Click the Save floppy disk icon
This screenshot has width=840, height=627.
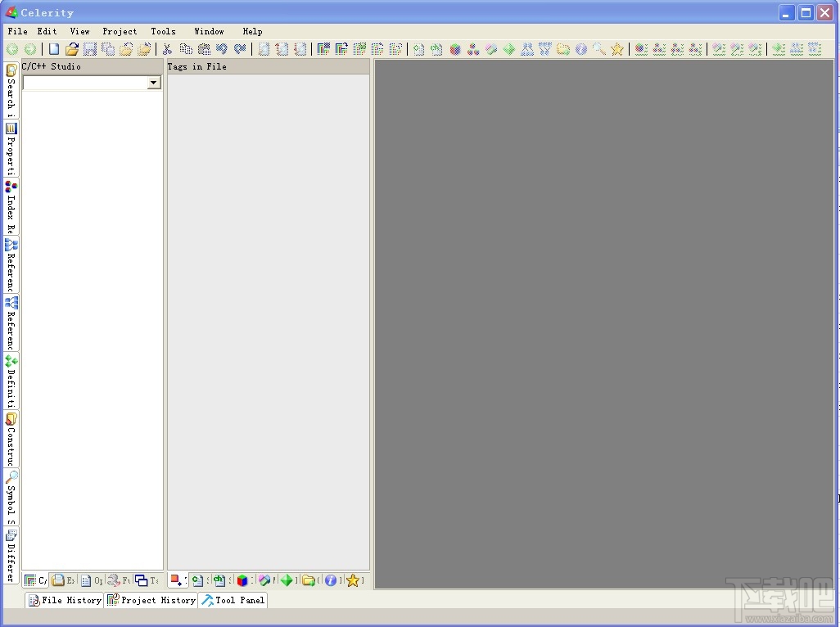89,50
